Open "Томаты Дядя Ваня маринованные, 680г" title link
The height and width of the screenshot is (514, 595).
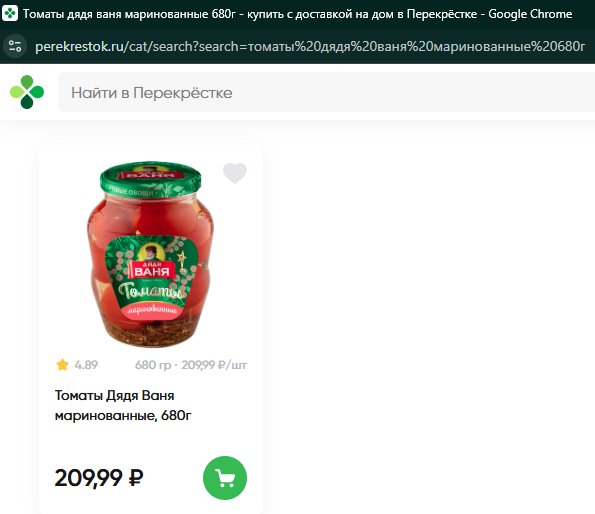[123, 406]
